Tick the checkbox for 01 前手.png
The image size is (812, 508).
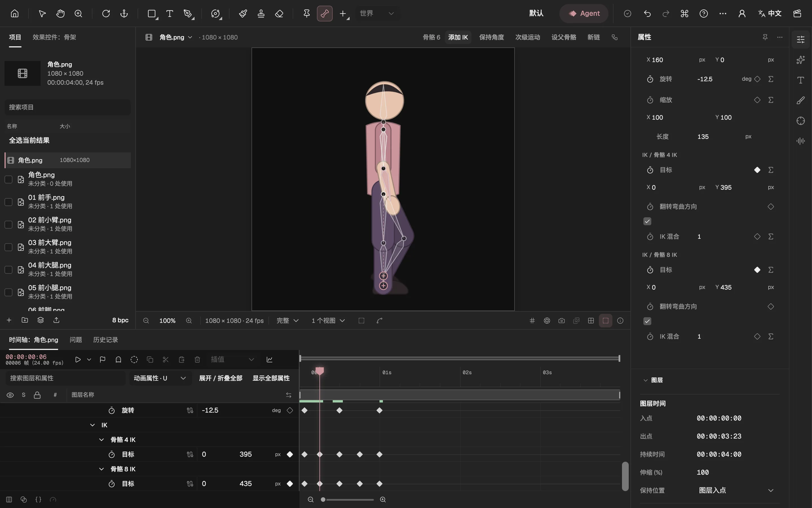click(8, 202)
